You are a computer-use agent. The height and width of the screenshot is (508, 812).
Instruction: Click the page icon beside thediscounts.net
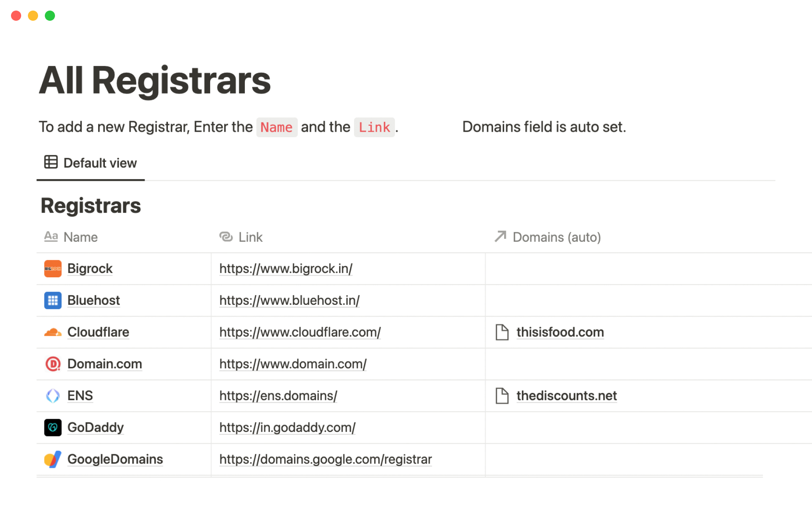point(502,396)
